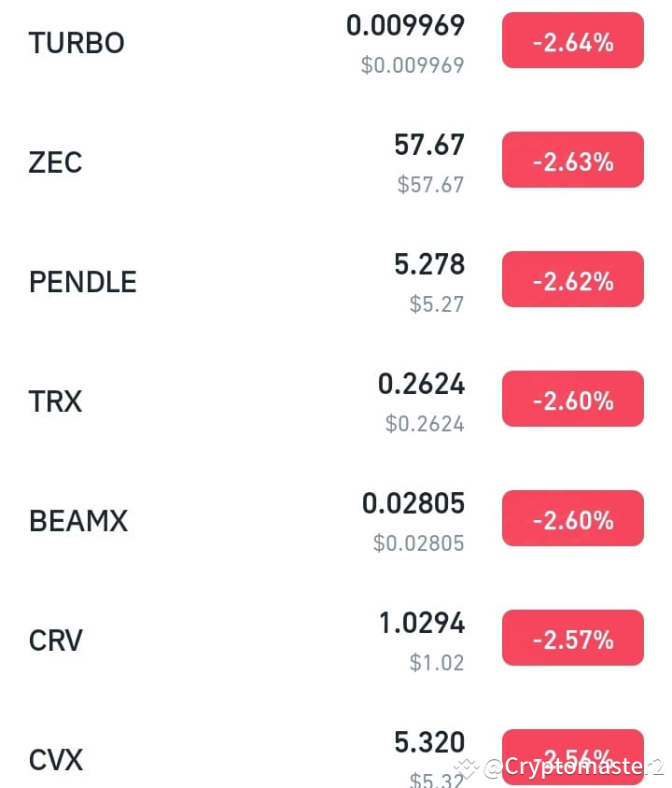This screenshot has height=788, width=672.
Task: Tap the BEAMX -2.60% change badge
Action: (x=572, y=518)
